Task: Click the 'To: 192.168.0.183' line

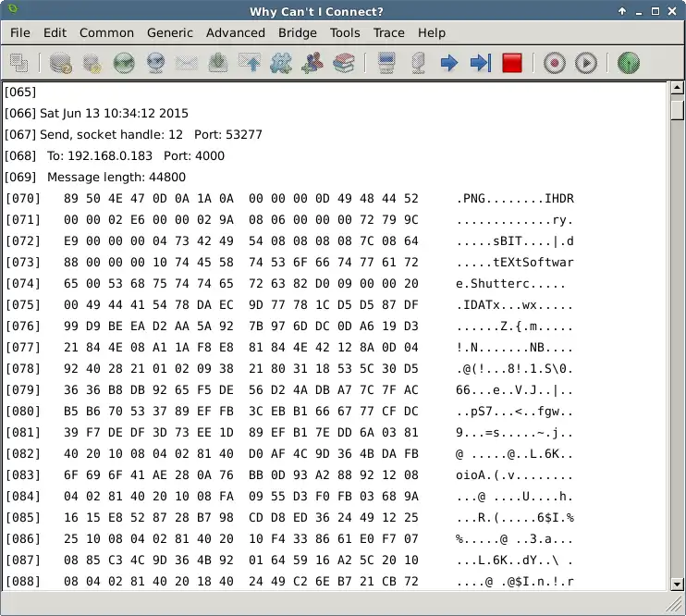Action: pyautogui.click(x=100, y=156)
